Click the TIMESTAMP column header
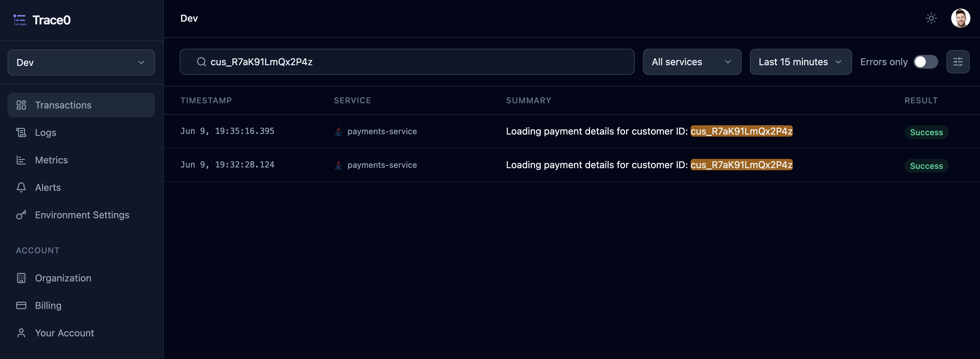Screen dimensions: 980x359 tap(206, 101)
